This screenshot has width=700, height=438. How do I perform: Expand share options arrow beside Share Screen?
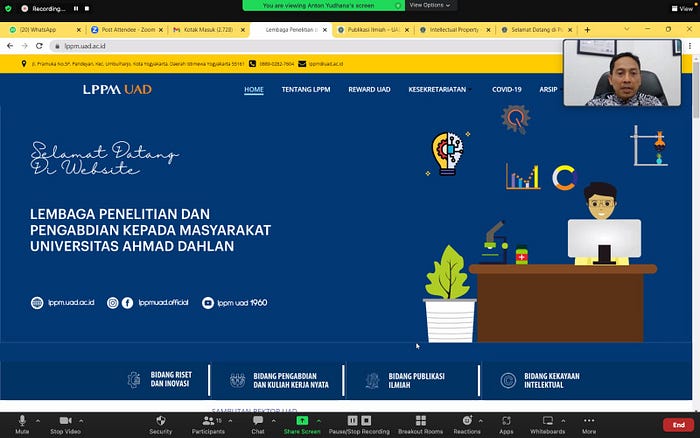(x=319, y=421)
